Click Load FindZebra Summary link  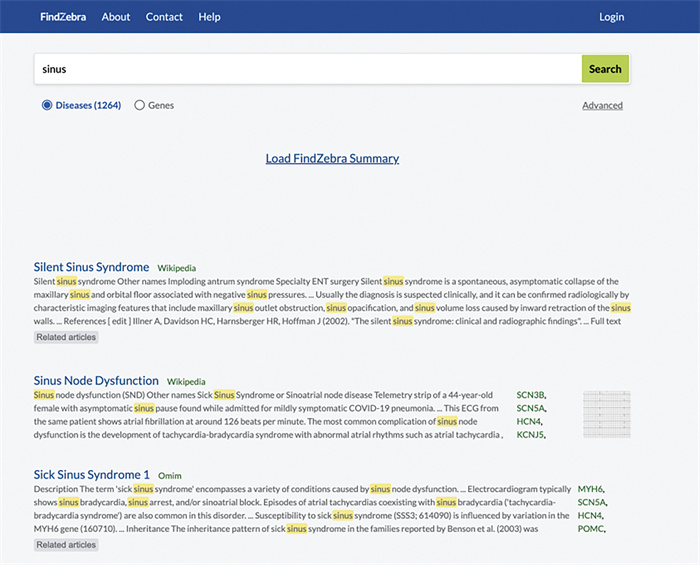click(332, 158)
